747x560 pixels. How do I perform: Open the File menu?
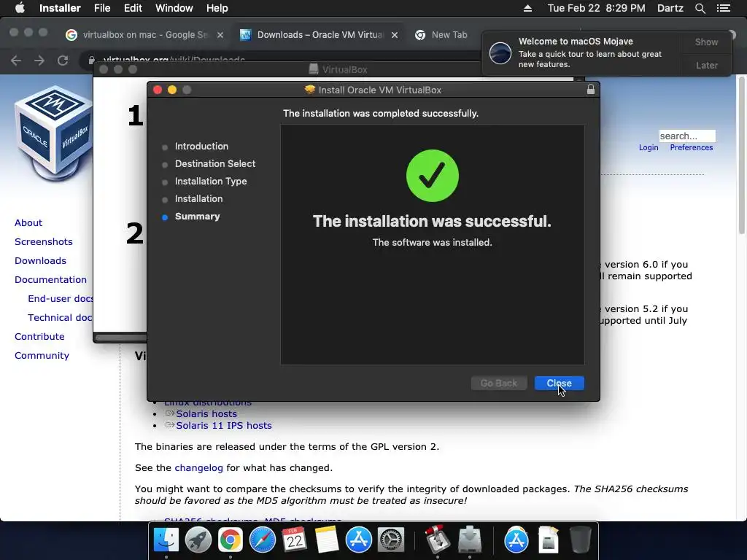click(x=102, y=8)
